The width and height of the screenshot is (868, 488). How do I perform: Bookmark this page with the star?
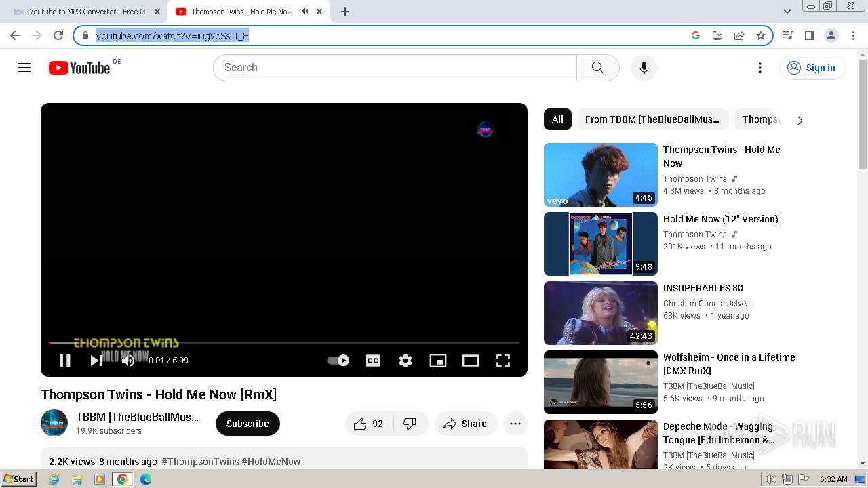(x=761, y=35)
